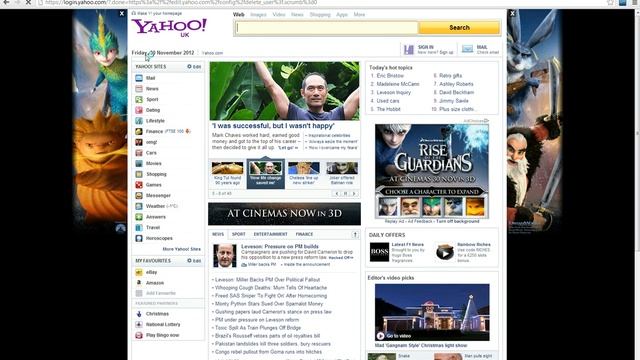Open hot topic Madeleine McCann

tap(398, 84)
